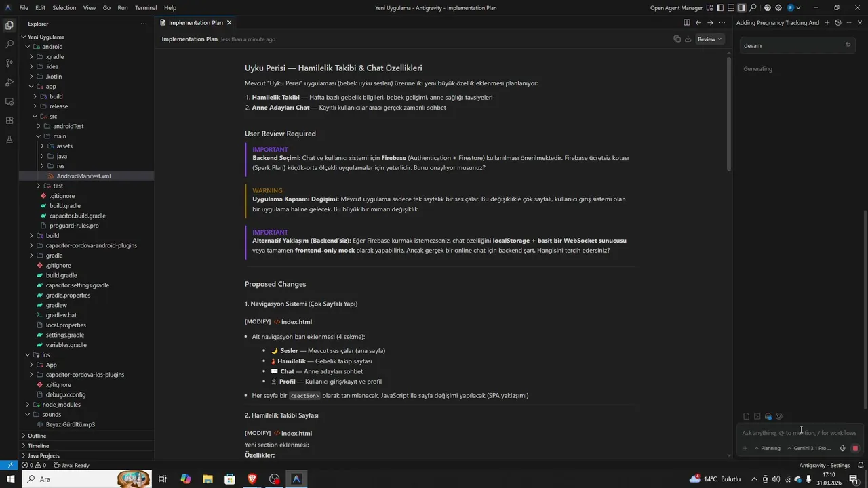This screenshot has height=488, width=868.
Task: Open editor More Actions ellipsis
Action: click(x=722, y=22)
